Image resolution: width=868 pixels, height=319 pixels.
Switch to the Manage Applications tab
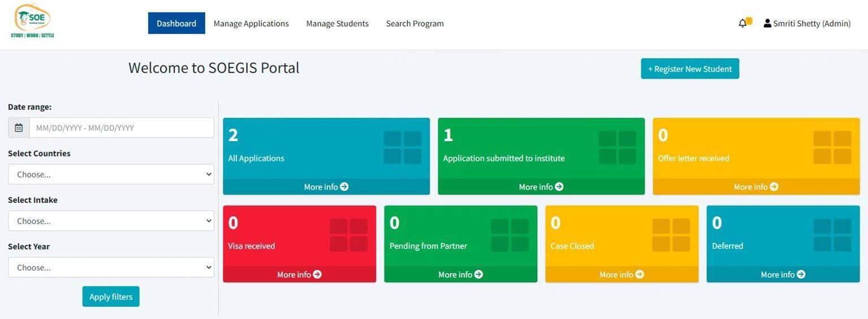pos(251,23)
